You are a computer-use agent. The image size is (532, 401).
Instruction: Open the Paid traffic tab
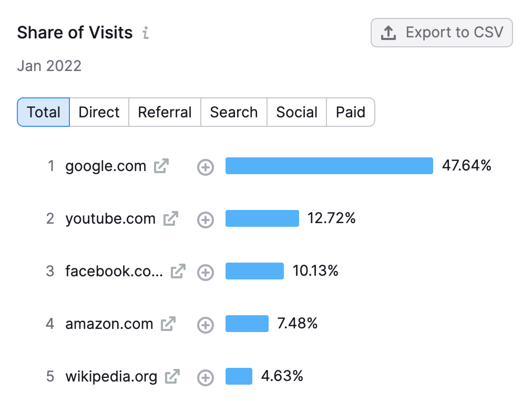coord(351,113)
